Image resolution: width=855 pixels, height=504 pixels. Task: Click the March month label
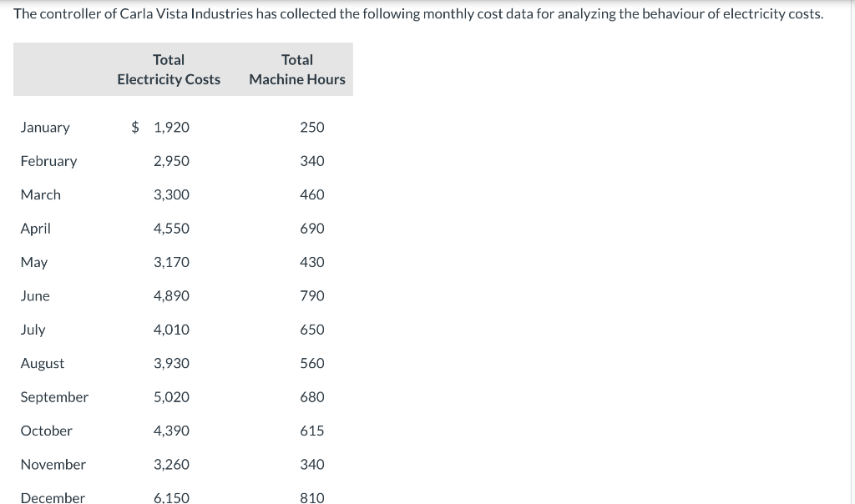41,194
